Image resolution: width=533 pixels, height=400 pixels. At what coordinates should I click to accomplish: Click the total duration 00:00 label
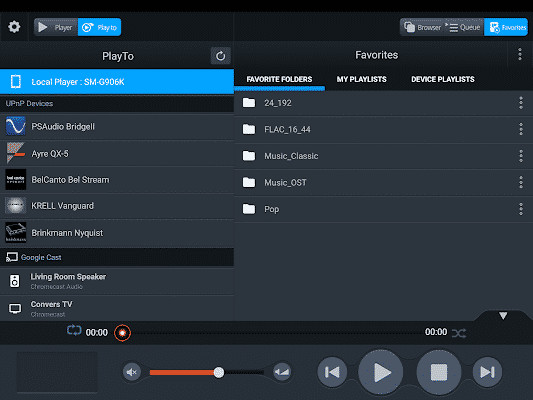tap(436, 332)
